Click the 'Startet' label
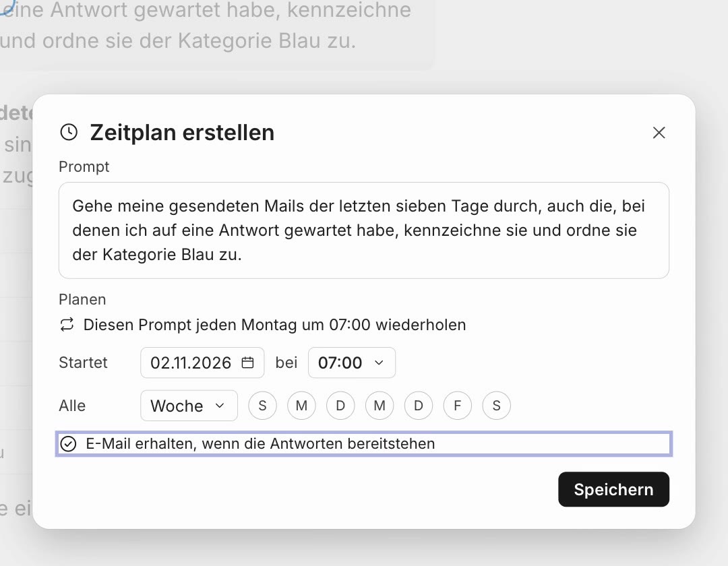The image size is (728, 566). click(83, 363)
